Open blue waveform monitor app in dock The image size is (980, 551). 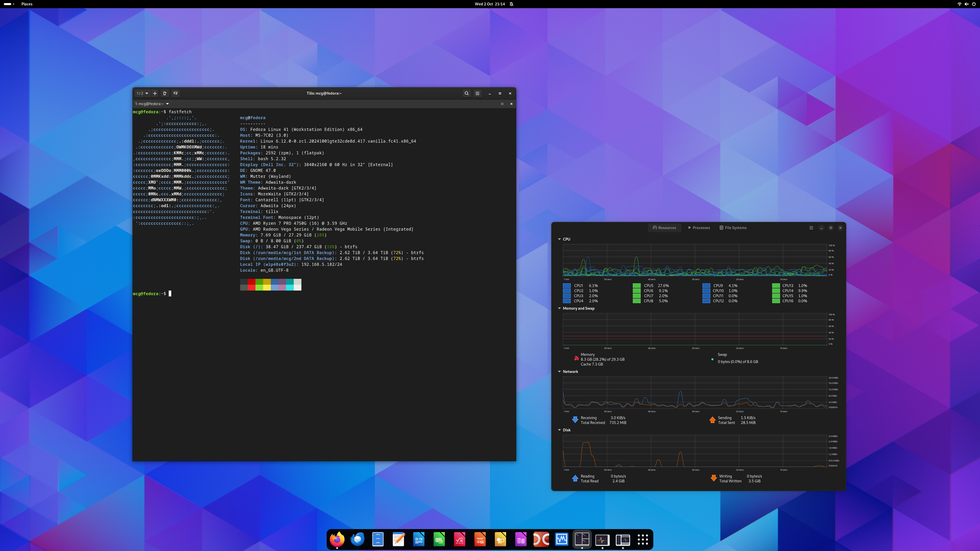tap(561, 539)
